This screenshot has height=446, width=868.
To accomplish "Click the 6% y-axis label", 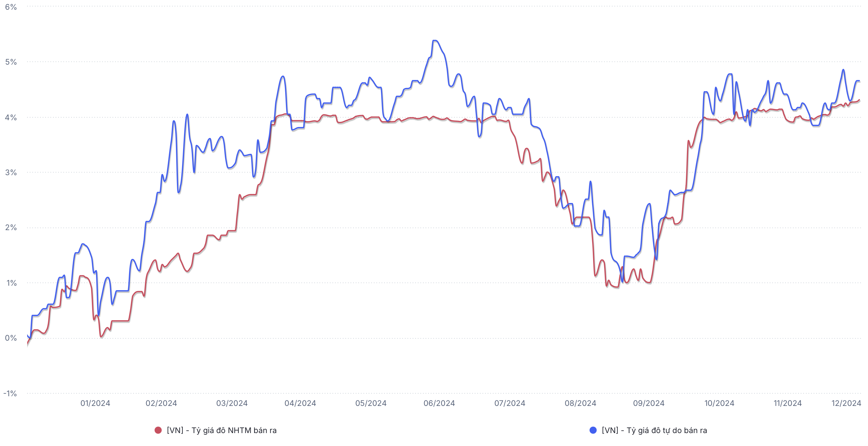I will pyautogui.click(x=11, y=7).
